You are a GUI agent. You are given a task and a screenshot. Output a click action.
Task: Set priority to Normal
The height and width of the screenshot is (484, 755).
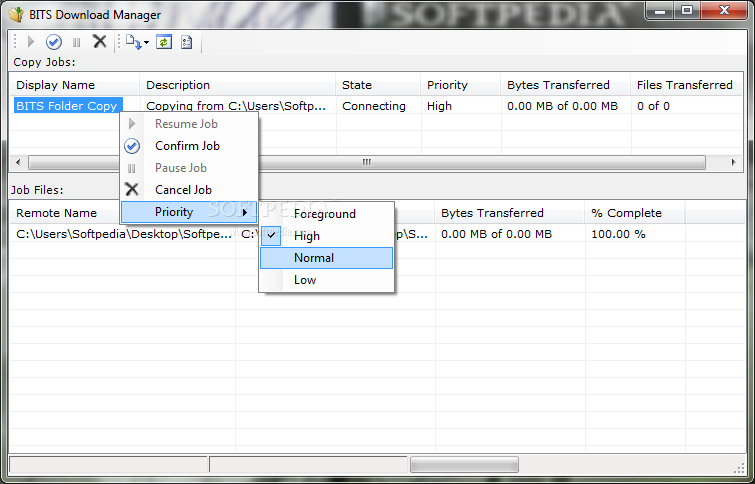326,258
